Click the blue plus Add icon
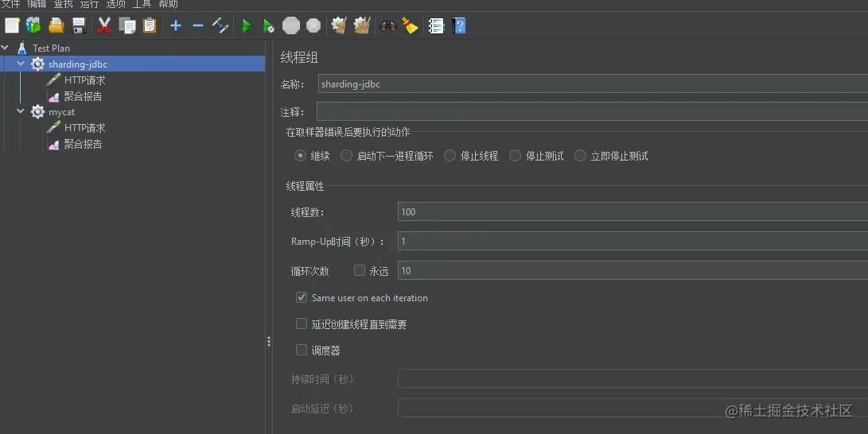868x434 pixels. tap(176, 25)
